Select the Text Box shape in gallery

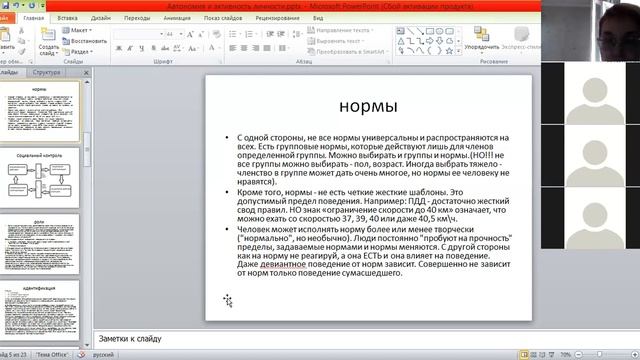[400, 31]
